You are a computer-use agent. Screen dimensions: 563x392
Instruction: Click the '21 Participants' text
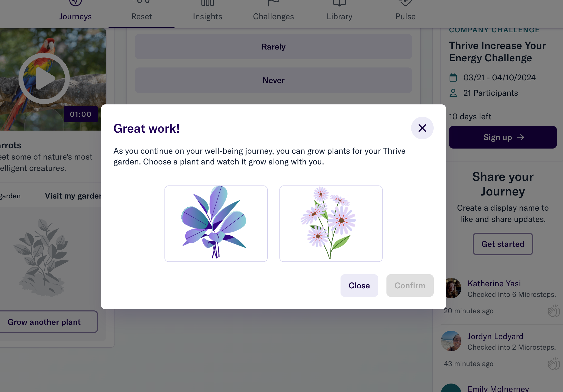pyautogui.click(x=490, y=93)
